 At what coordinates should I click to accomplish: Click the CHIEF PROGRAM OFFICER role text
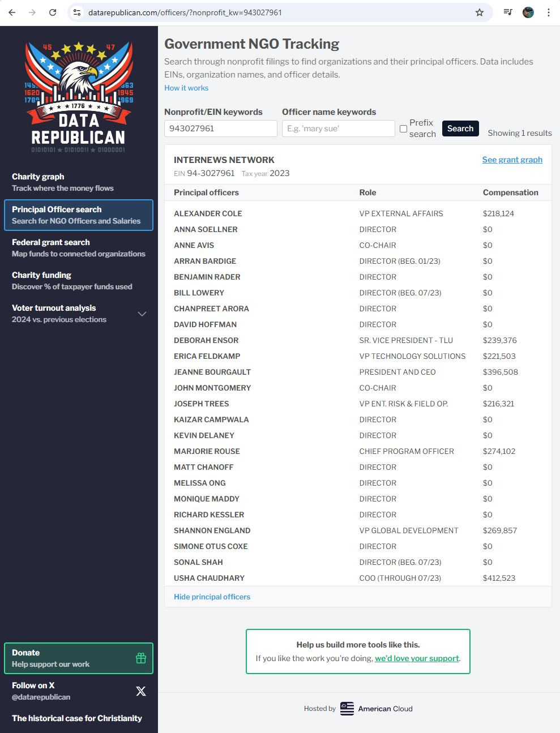407,451
